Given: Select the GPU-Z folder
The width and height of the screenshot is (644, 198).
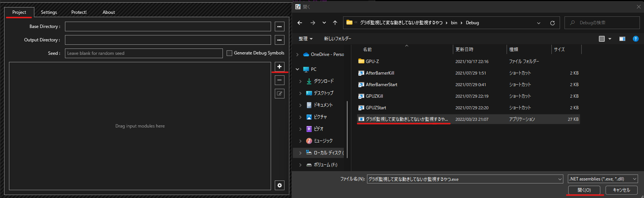Looking at the screenshot, I should [468, 62].
